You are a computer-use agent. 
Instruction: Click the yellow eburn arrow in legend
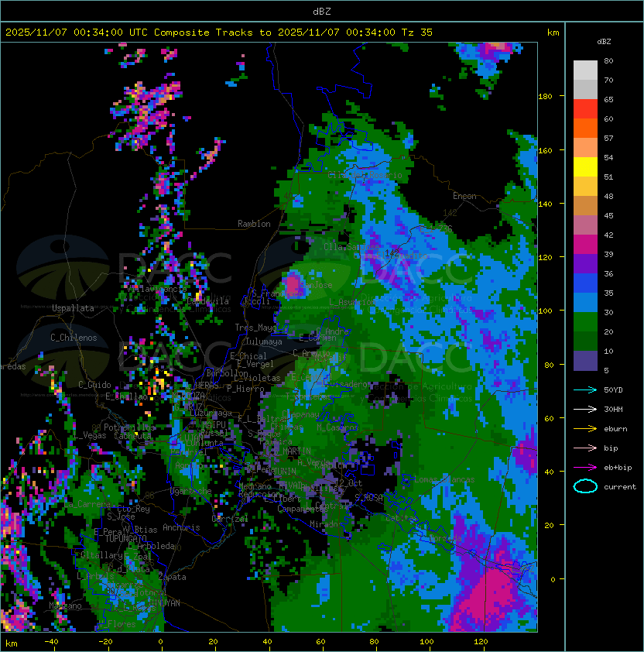click(585, 429)
